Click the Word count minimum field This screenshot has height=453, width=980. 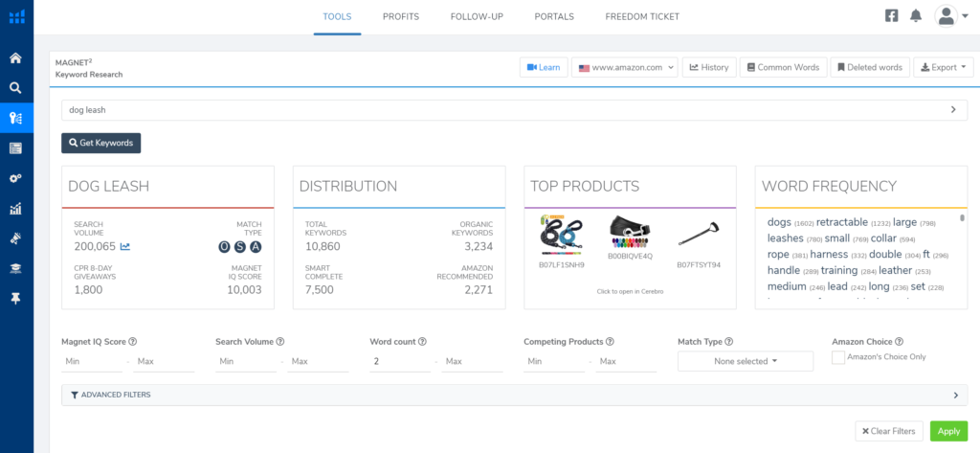tap(400, 362)
